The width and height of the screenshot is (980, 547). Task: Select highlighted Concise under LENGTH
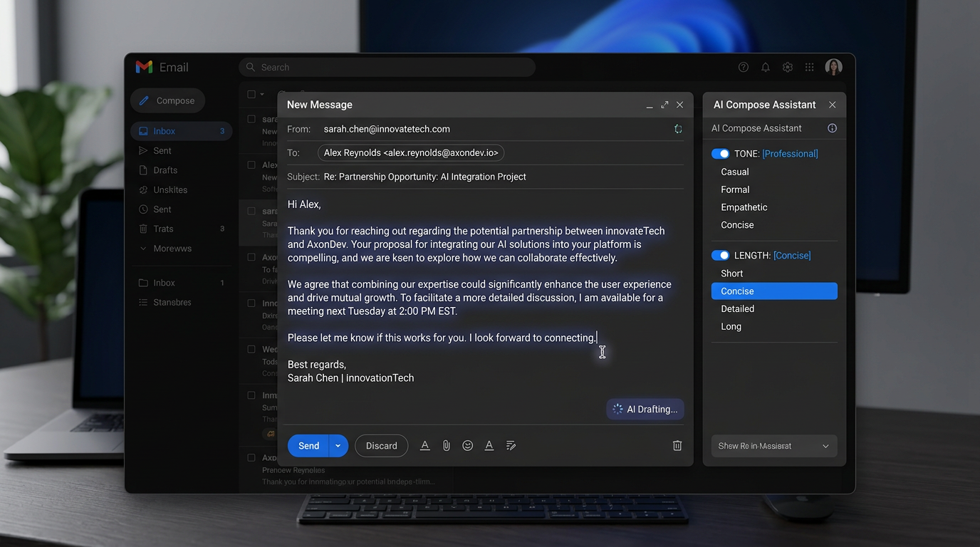pos(774,291)
